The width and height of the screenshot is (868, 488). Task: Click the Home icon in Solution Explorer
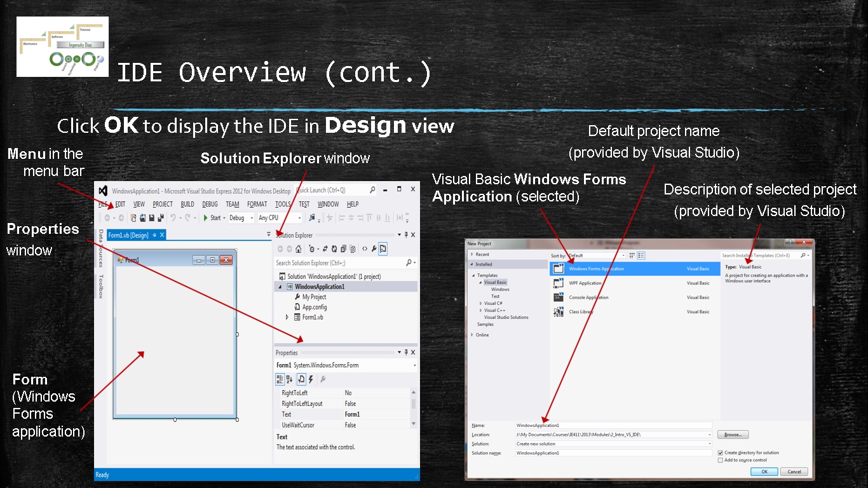[x=298, y=249]
